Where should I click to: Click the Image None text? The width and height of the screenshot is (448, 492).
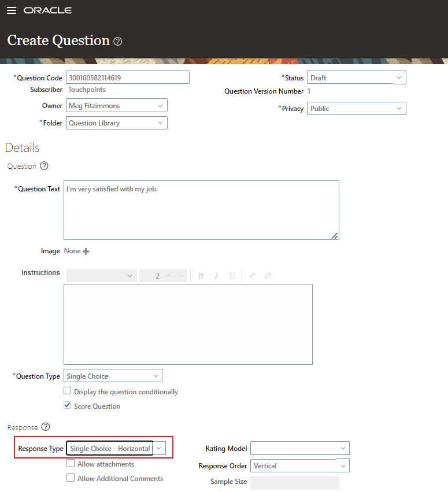point(72,251)
